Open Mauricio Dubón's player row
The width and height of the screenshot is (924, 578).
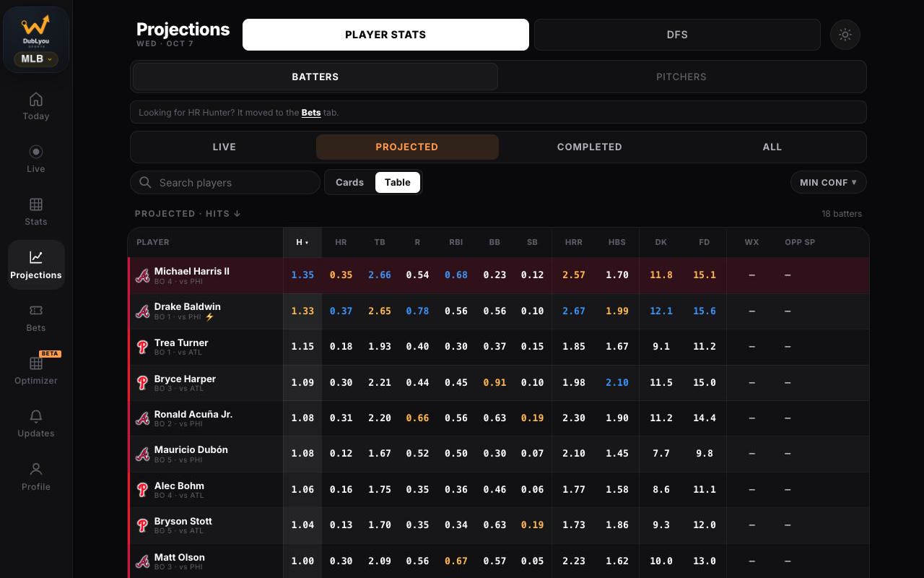click(x=499, y=454)
